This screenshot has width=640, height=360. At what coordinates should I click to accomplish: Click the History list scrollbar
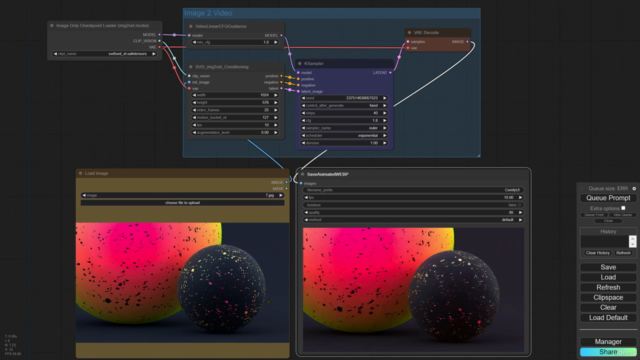pos(632,241)
